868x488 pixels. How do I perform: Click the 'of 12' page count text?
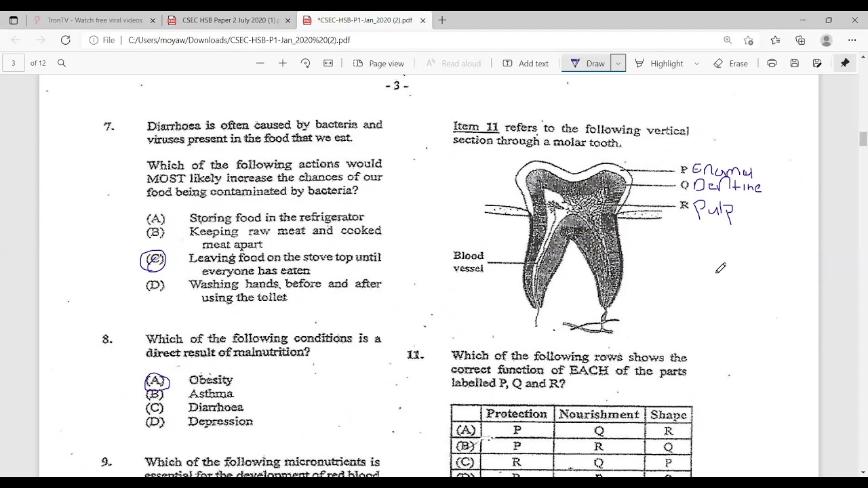click(38, 63)
